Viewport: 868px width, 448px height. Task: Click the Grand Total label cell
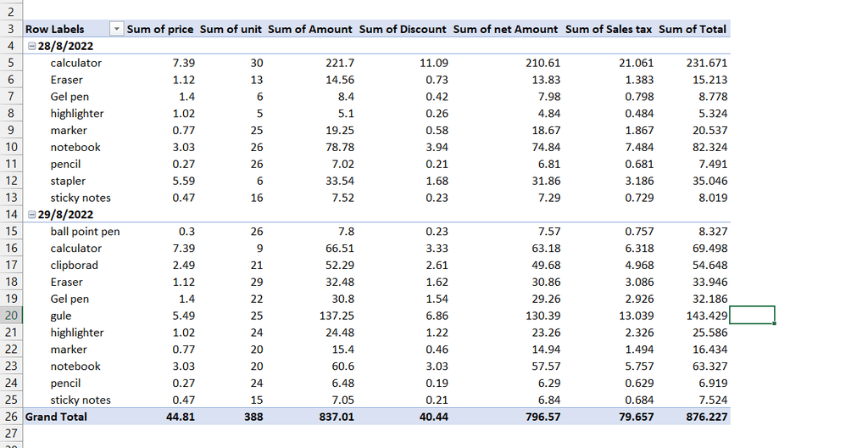click(x=56, y=417)
